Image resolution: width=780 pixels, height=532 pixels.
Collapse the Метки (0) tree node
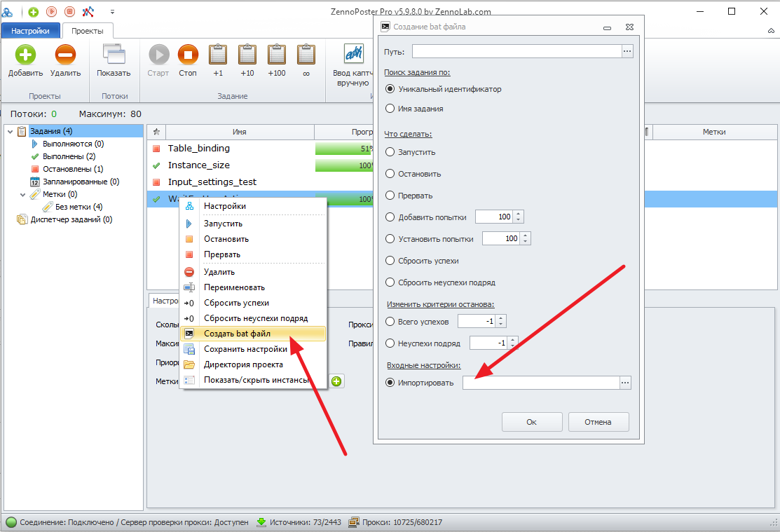22,195
